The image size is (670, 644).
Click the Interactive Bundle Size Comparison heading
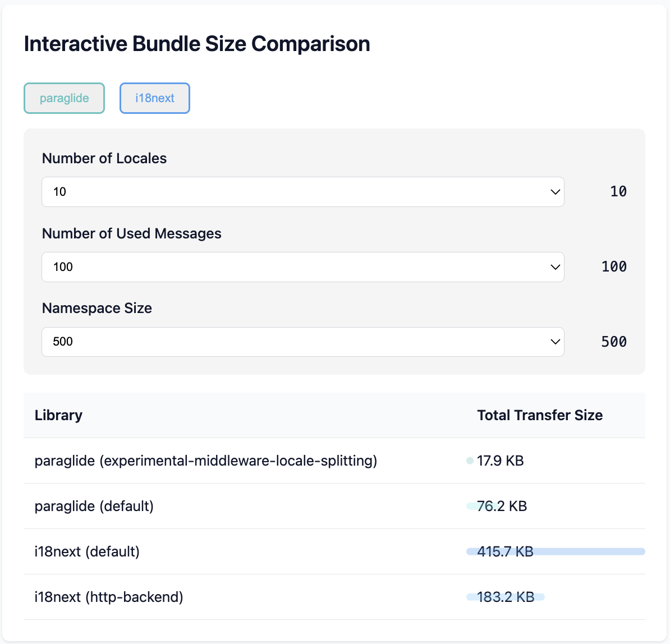[197, 43]
